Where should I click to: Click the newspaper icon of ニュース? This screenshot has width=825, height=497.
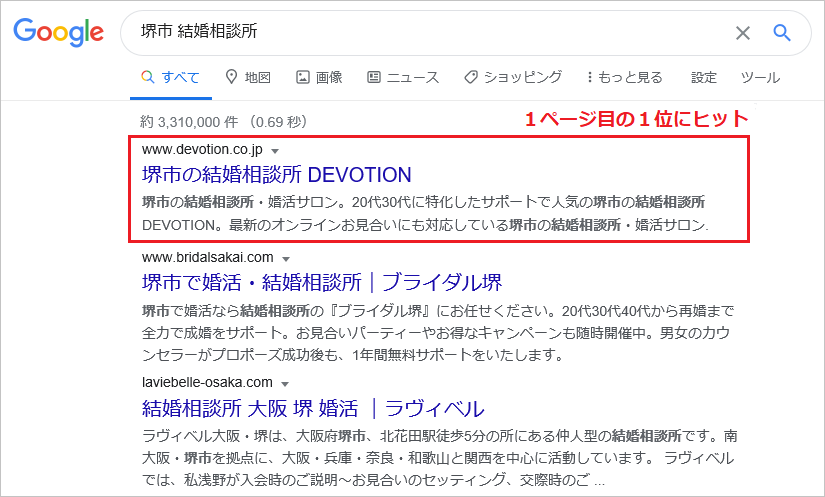pos(374,77)
